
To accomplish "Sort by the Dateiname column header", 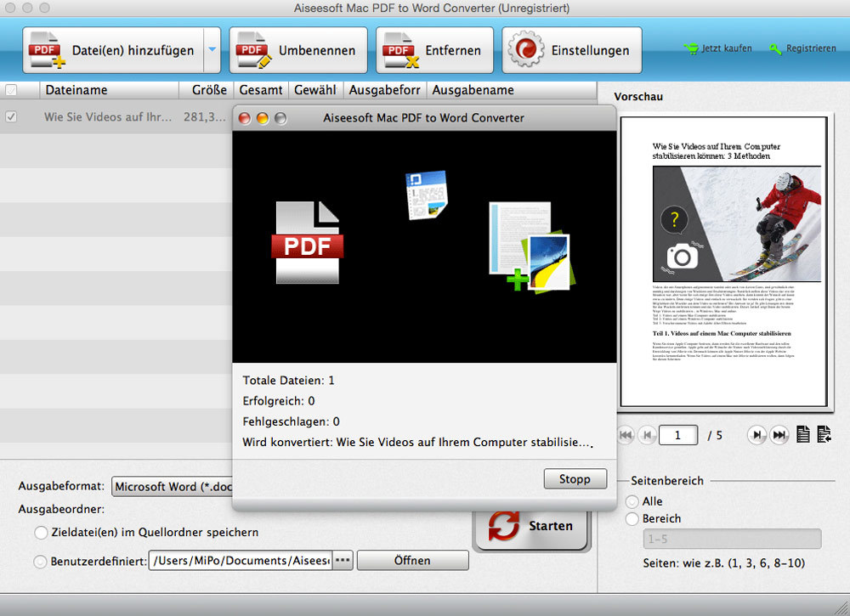I will pyautogui.click(x=109, y=90).
